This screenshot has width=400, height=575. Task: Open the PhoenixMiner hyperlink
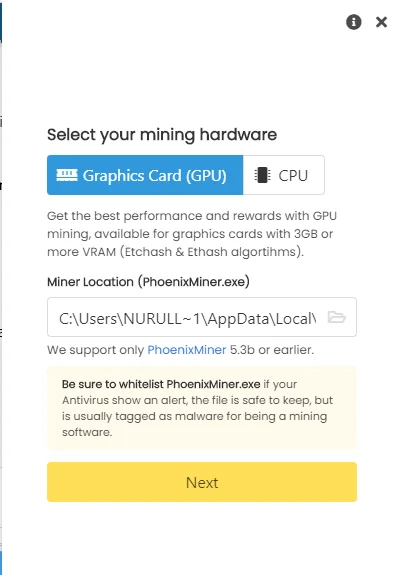pos(187,350)
